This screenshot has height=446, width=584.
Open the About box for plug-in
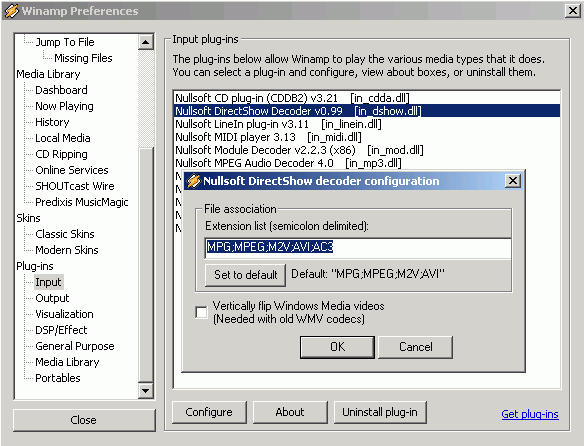[290, 412]
